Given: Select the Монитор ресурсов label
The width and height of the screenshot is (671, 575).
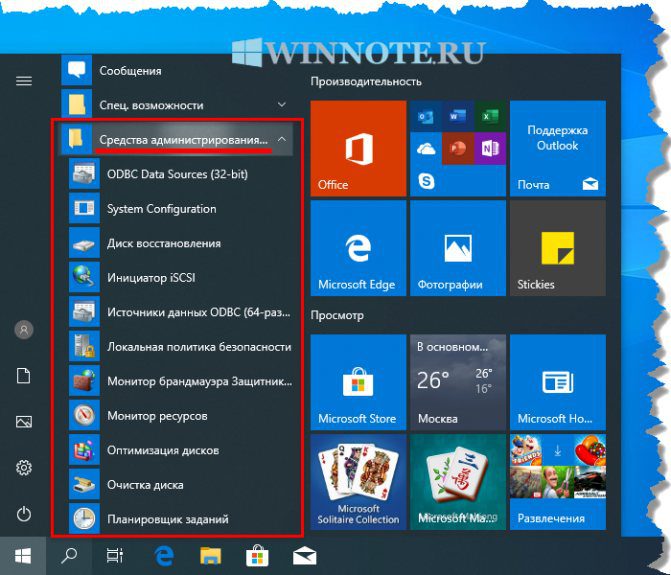Looking at the screenshot, I should click(157, 415).
